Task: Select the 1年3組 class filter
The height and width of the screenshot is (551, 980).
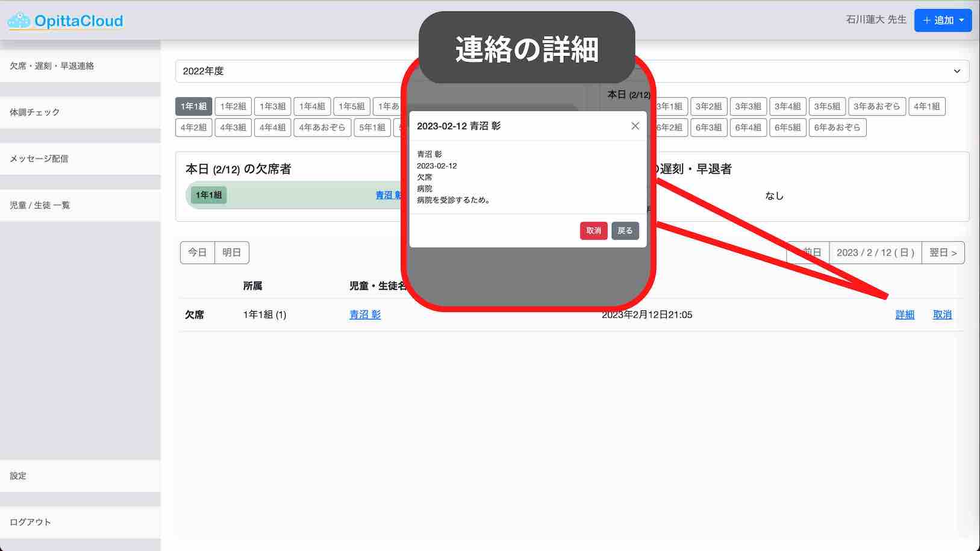Action: click(x=272, y=106)
